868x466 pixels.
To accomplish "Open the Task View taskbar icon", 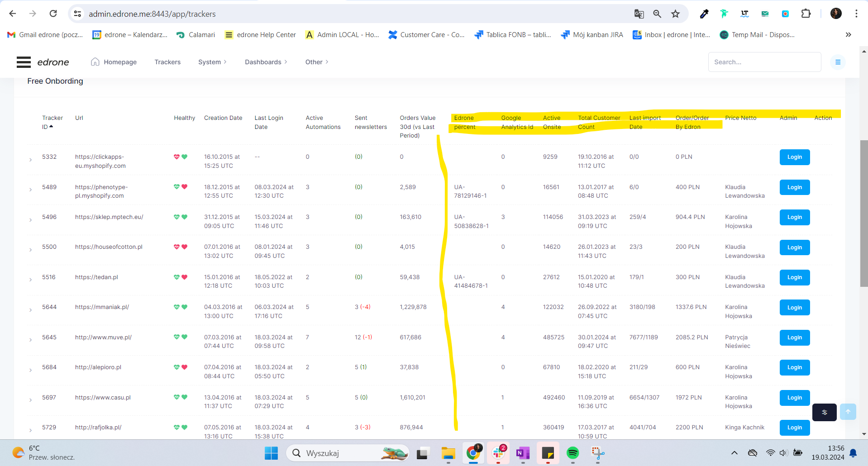I will point(423,453).
